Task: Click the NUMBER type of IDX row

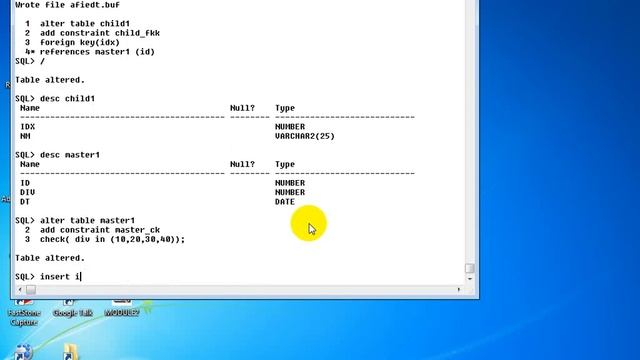Action: click(x=290, y=127)
